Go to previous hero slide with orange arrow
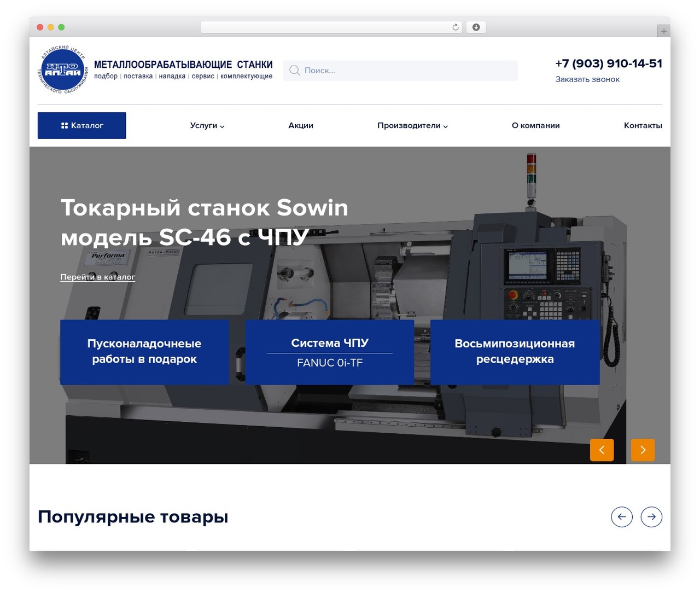The height and width of the screenshot is (593, 700). [602, 450]
